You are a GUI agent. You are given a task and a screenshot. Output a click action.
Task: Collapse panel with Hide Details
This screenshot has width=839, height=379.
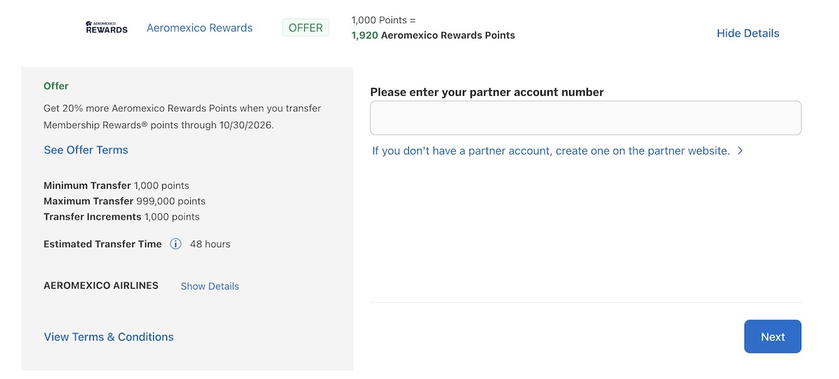click(x=748, y=33)
